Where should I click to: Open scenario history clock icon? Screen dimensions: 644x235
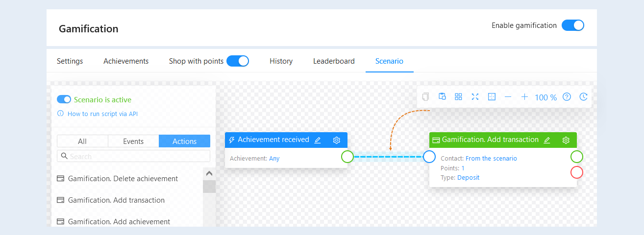[583, 97]
